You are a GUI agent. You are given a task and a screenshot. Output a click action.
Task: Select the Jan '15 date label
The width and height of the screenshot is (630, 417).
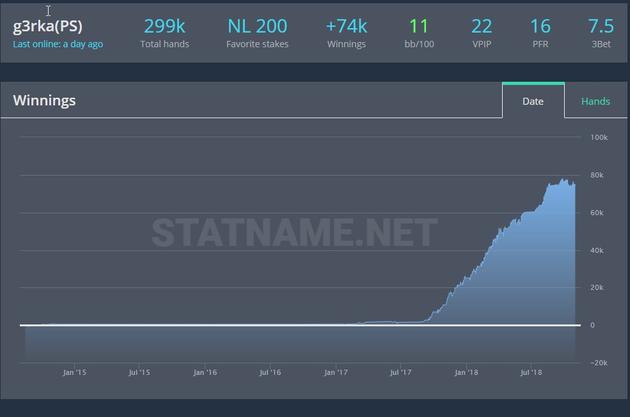pyautogui.click(x=74, y=372)
